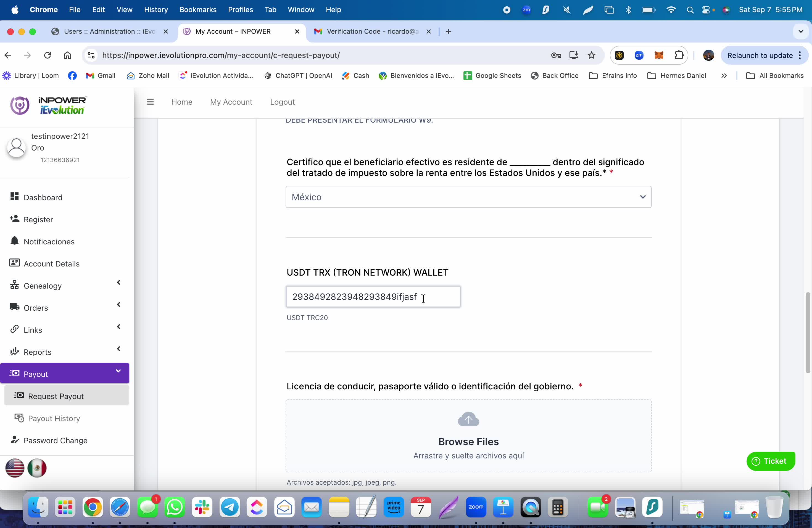812x528 pixels.
Task: Open the Dashboard from the sidebar
Action: click(x=43, y=197)
